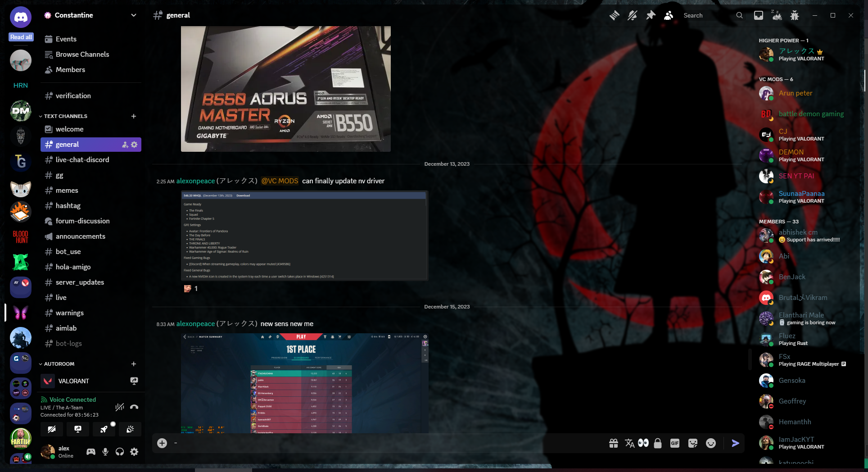Collapse the TEXT CHANNELS category
Screen dimensions: 868x472
[63, 116]
